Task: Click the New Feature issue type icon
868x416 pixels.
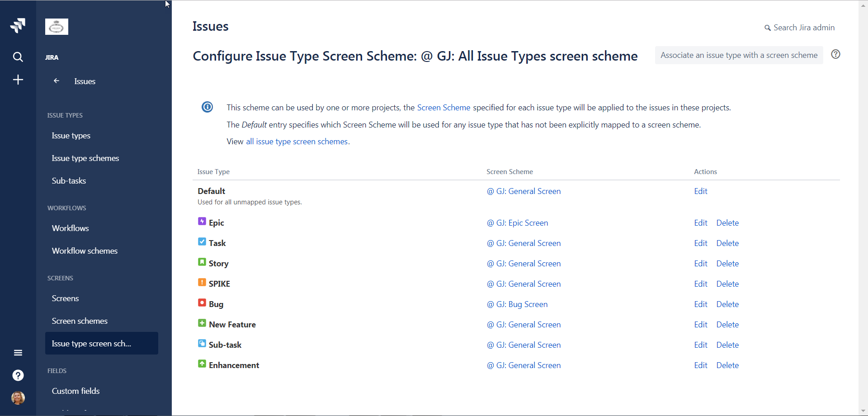Action: click(202, 323)
